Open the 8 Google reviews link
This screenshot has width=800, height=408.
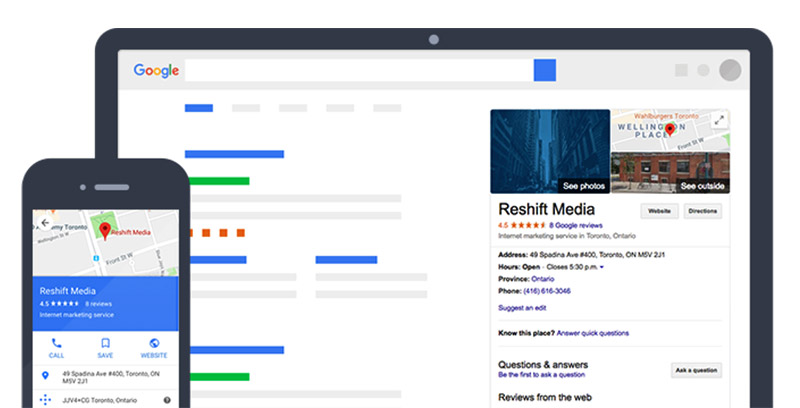pyautogui.click(x=576, y=225)
